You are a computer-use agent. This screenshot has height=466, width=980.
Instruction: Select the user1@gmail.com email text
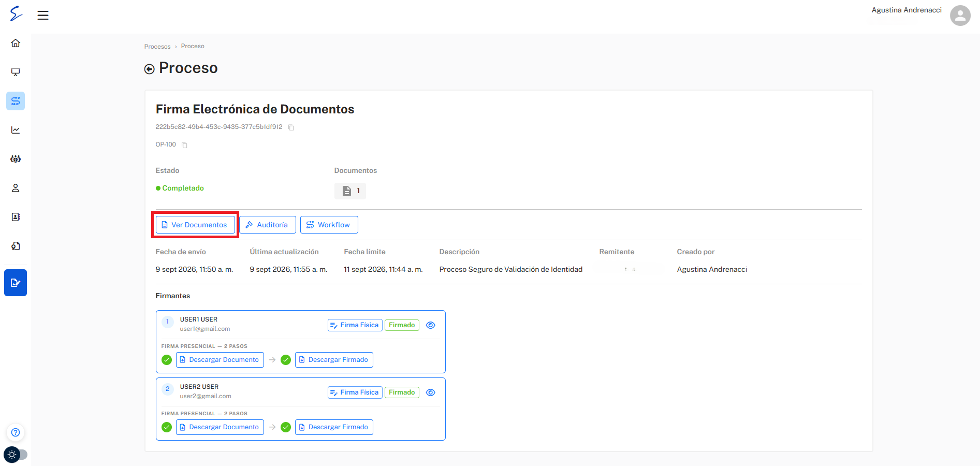pyautogui.click(x=205, y=329)
